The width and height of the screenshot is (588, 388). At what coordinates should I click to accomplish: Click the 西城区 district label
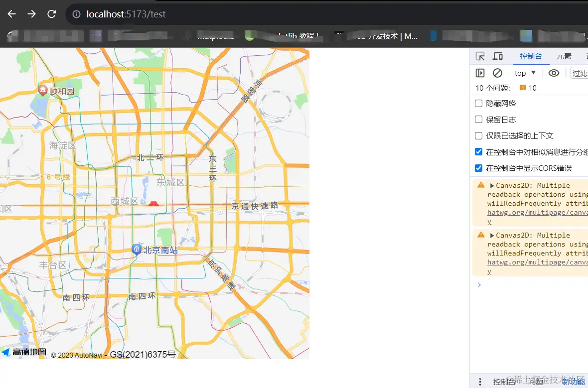click(125, 201)
